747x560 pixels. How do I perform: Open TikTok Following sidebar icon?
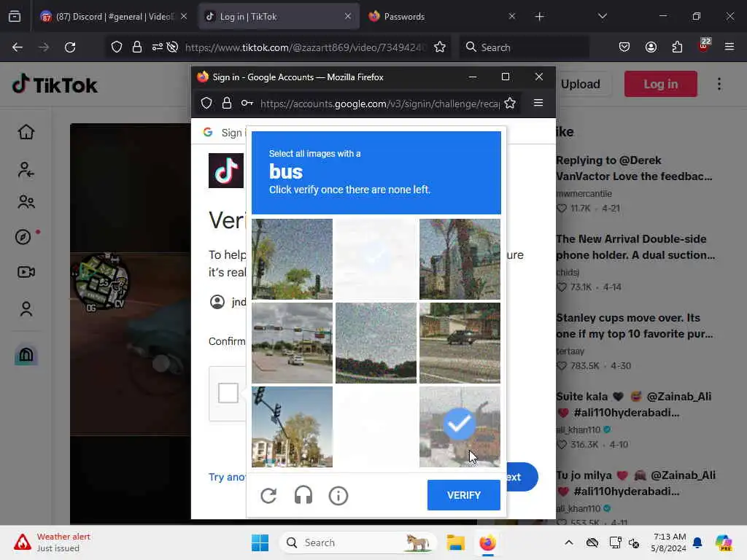26,169
